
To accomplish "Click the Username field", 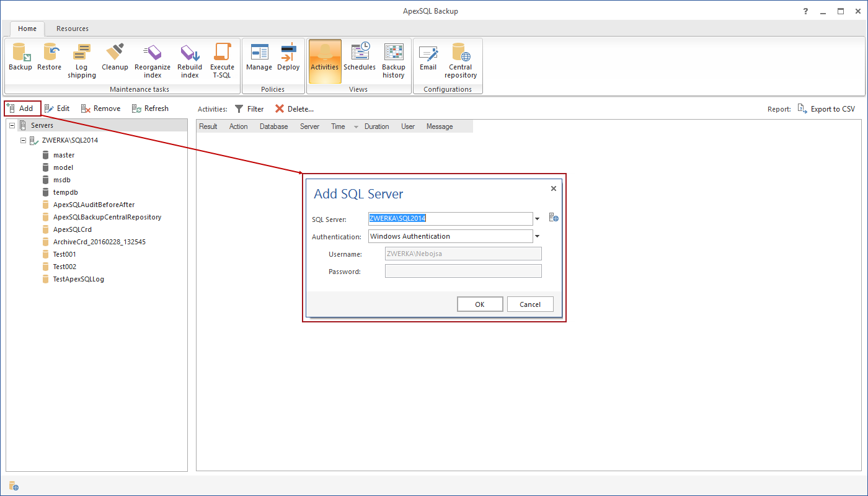I will [x=463, y=254].
